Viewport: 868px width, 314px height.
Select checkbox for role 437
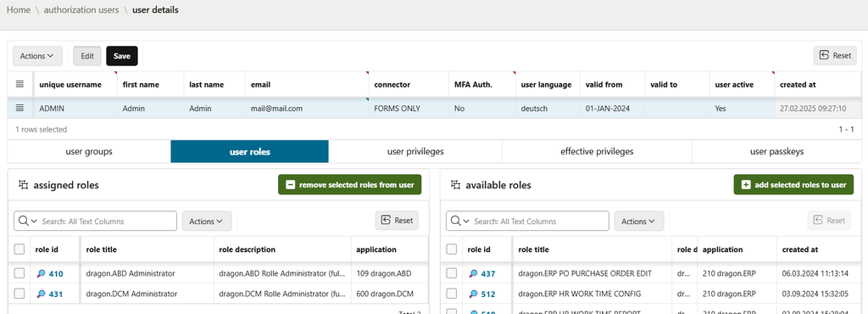(452, 273)
